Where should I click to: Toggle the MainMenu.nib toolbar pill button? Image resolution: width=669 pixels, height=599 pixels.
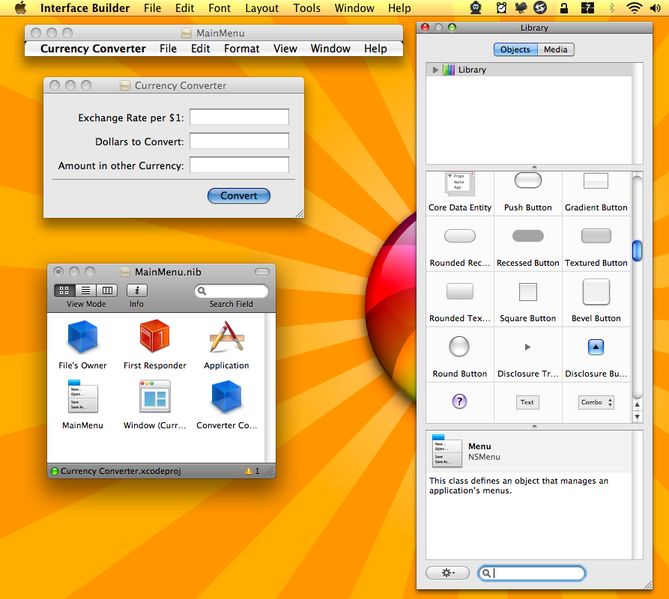(262, 272)
